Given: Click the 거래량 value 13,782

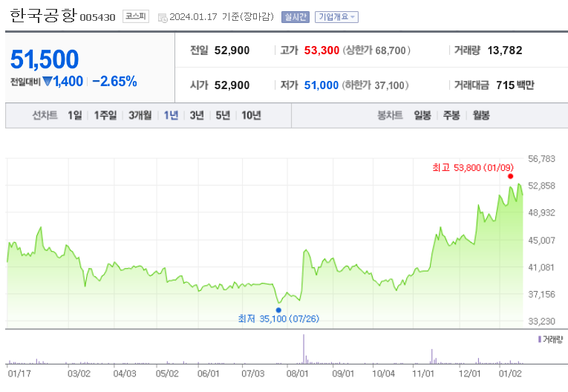Looking at the screenshot, I should coord(505,50).
